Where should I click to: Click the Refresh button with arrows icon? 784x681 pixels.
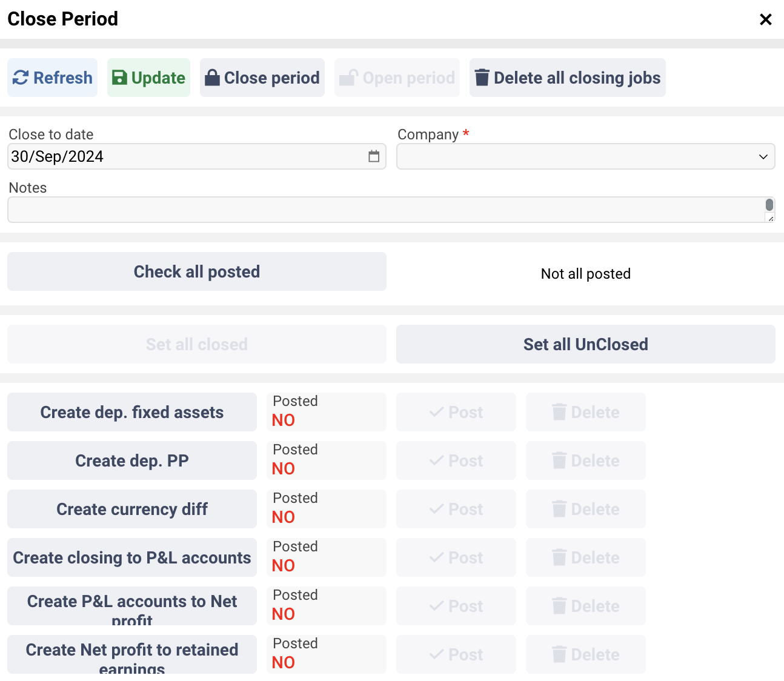pyautogui.click(x=53, y=78)
